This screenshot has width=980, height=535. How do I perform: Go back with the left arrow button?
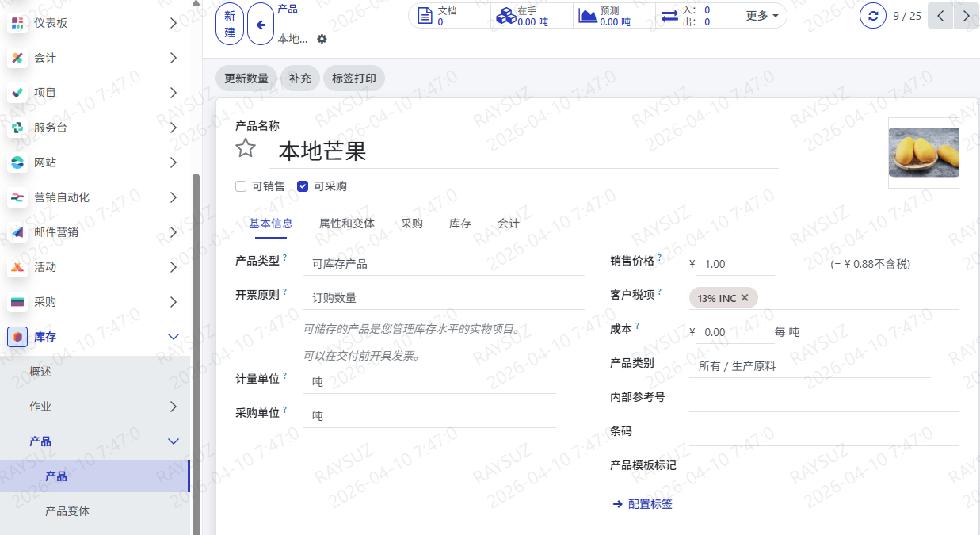pos(261,24)
